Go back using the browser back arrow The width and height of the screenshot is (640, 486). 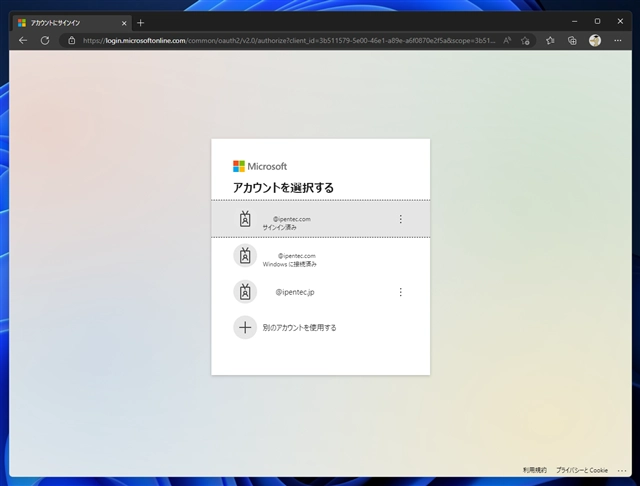23,40
